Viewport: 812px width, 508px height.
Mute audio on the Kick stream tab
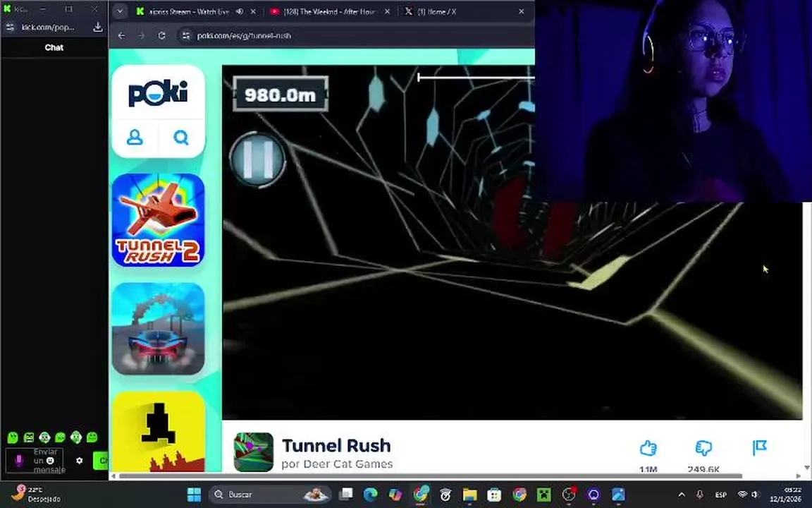[x=239, y=11]
